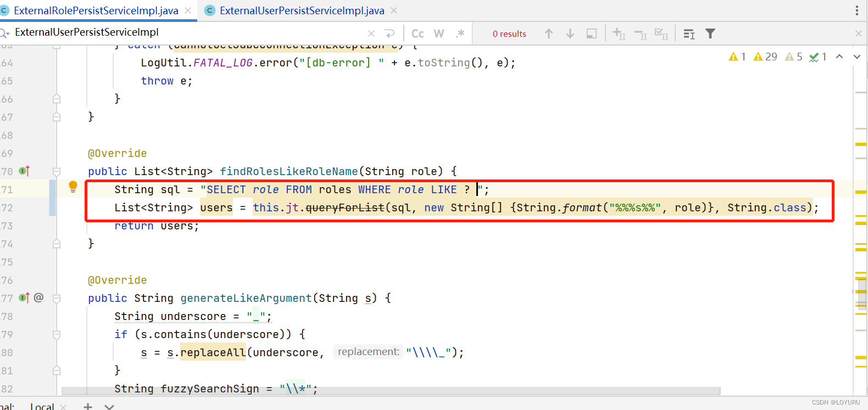The height and width of the screenshot is (410, 868).
Task: Open terminal session dropdown chevron
Action: click(x=109, y=407)
